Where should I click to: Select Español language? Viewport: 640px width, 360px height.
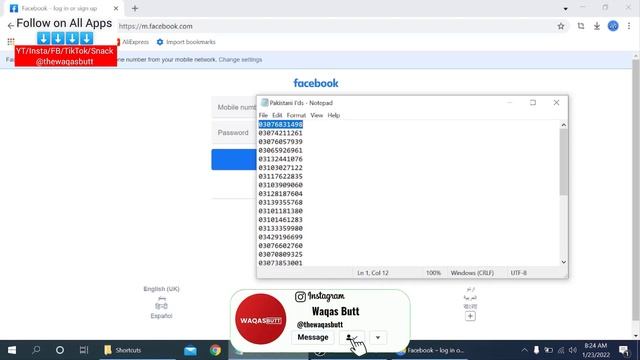[x=161, y=316]
